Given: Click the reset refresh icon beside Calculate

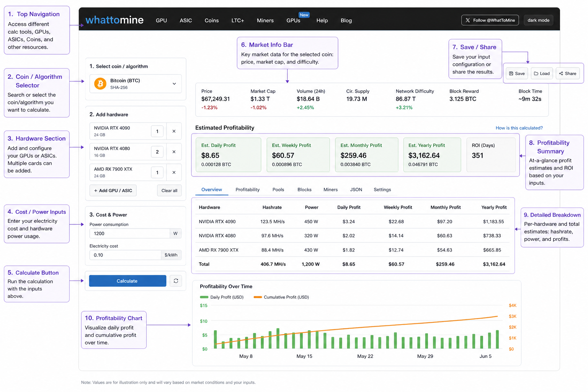Looking at the screenshot, I should [x=176, y=281].
